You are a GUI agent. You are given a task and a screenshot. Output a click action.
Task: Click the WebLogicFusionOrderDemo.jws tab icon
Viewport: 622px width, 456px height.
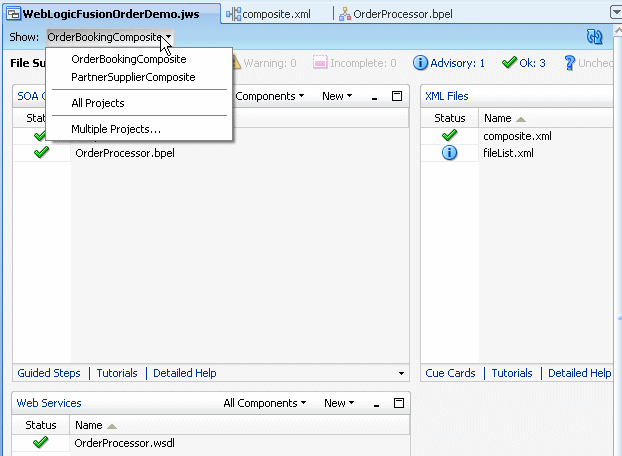(13, 14)
